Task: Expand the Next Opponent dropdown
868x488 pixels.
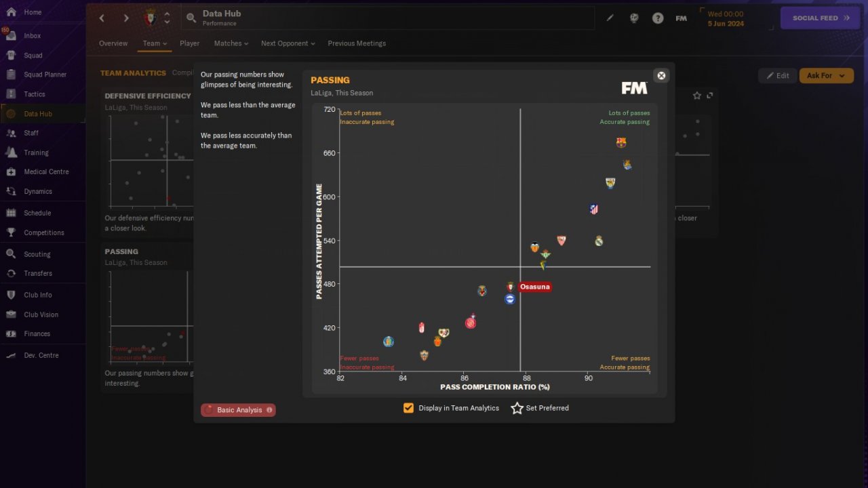Action: click(x=288, y=43)
